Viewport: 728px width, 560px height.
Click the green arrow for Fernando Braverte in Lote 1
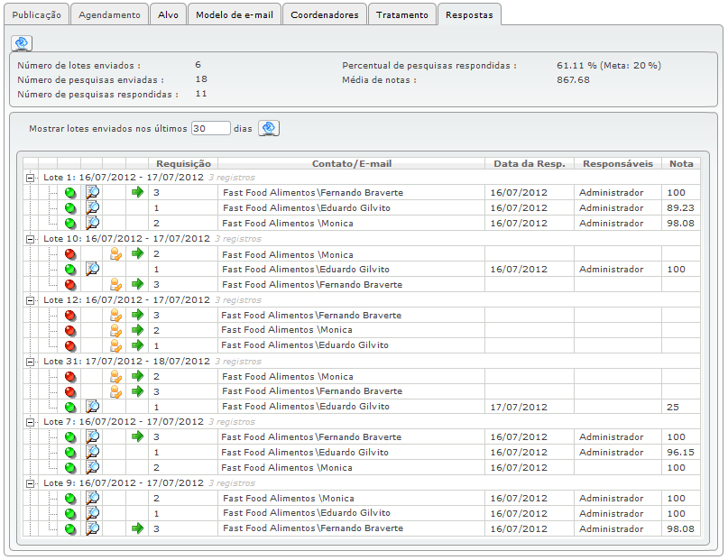click(137, 192)
